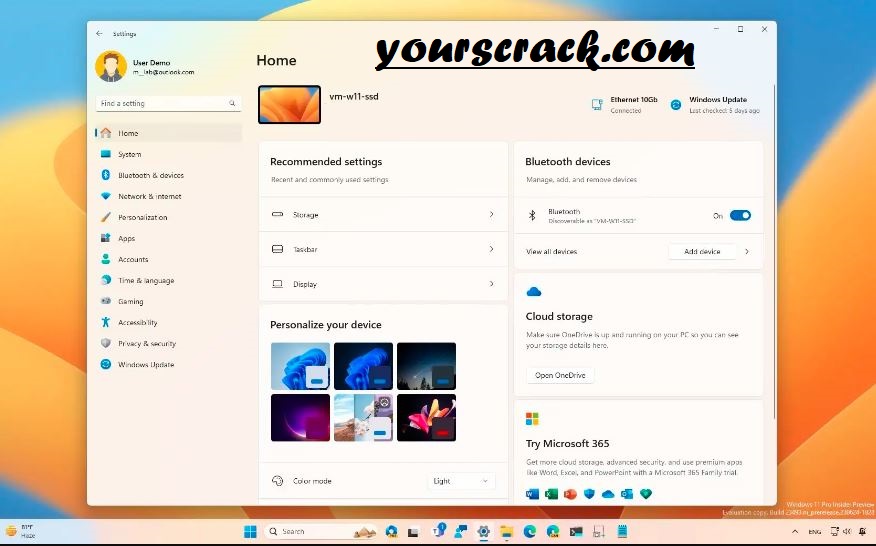Expand the Storage recommended setting
Screen dimensions: 876x546
click(383, 215)
